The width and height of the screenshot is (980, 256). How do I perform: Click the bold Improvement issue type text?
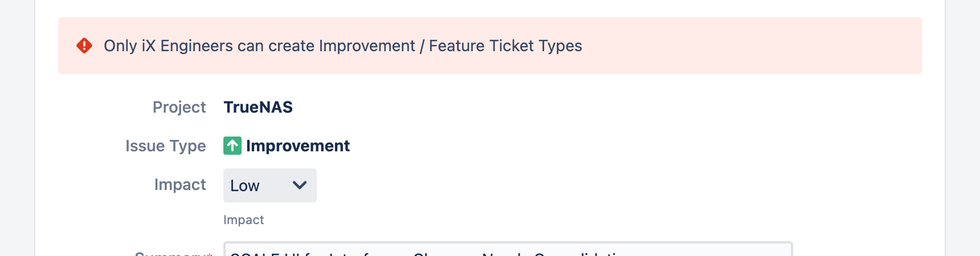point(298,146)
